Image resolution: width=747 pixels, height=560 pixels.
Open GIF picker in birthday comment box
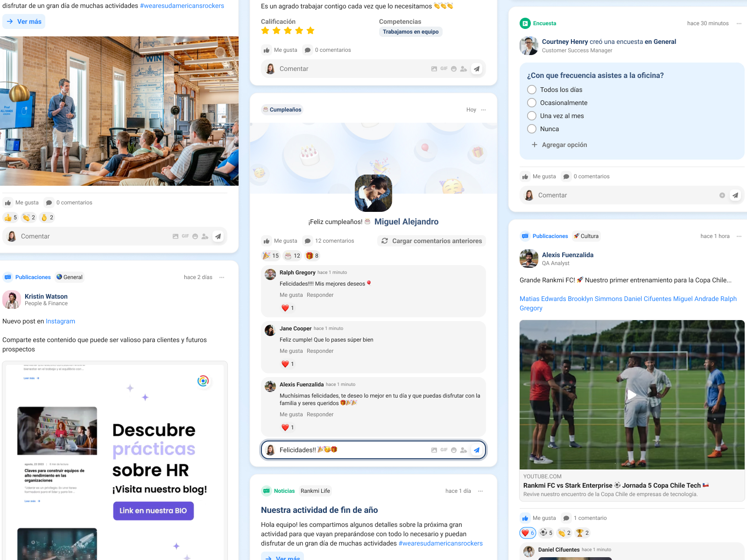[444, 450]
